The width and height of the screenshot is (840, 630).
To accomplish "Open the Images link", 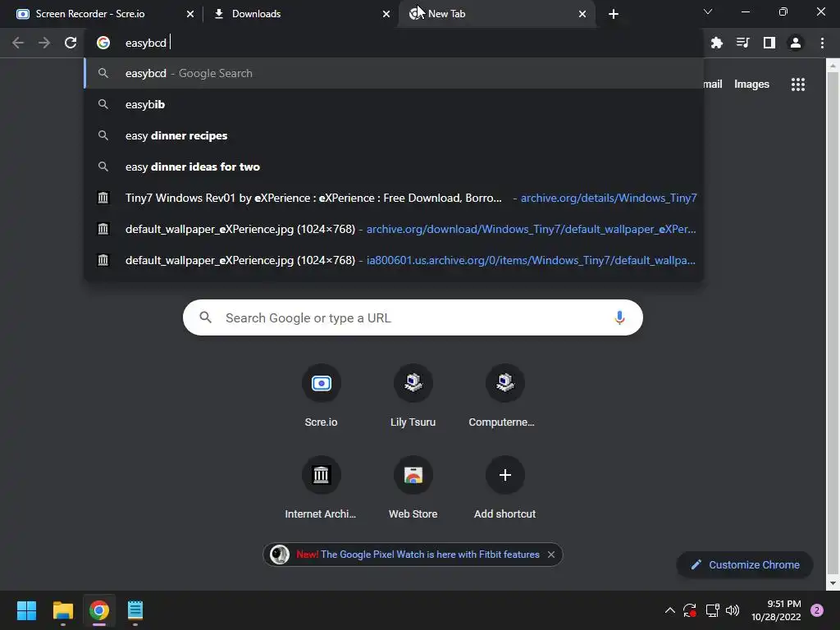I will 751,84.
